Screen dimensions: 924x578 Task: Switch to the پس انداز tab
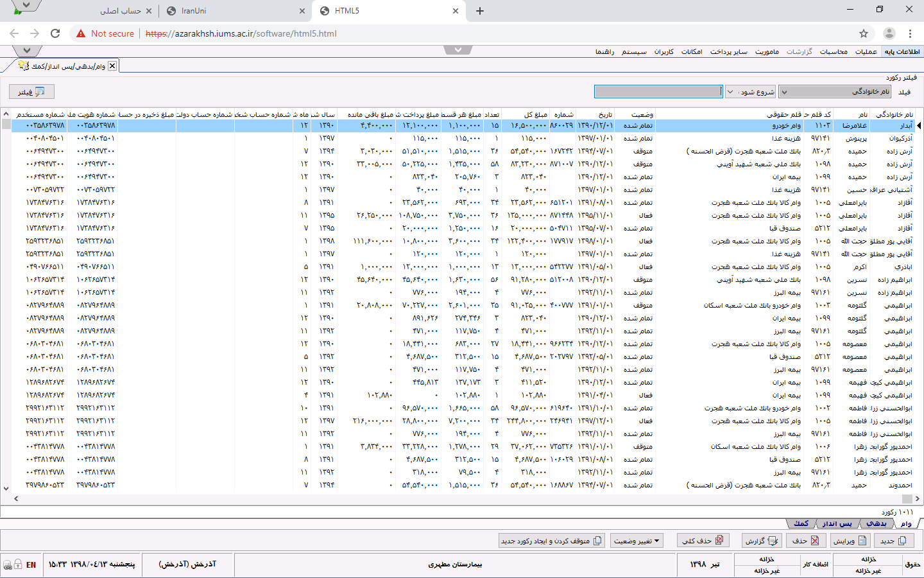pos(837,523)
